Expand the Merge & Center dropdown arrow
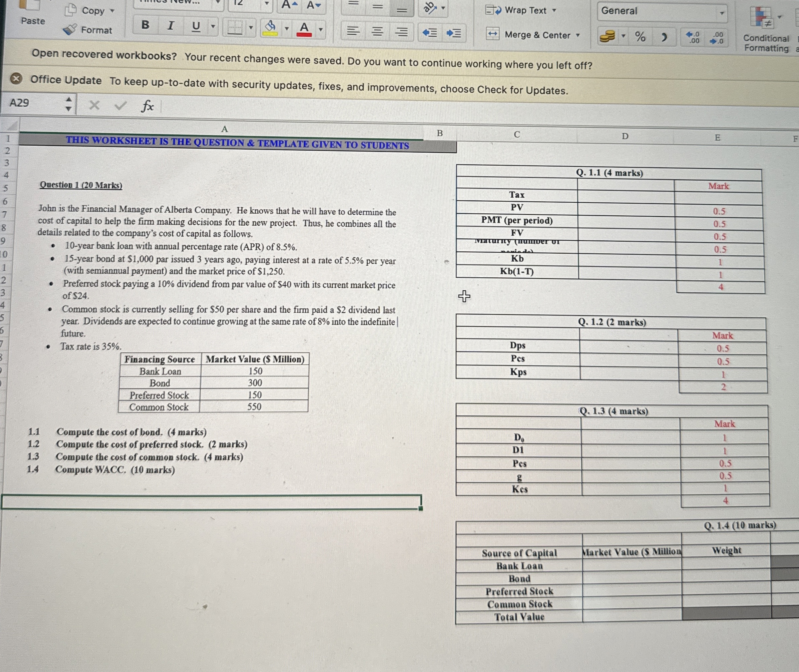This screenshot has height=672, width=799. (578, 35)
